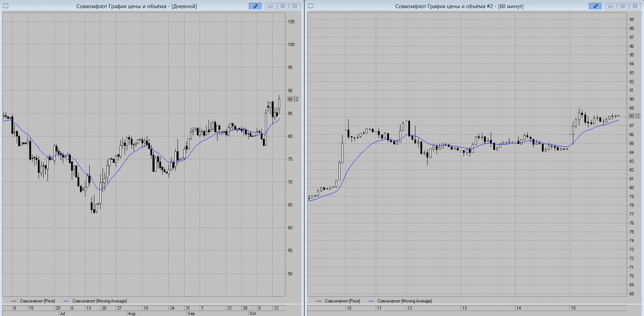The image size is (644, 316).
Task: Click the date 11 on the 60-minute time axis
Action: tap(379, 308)
